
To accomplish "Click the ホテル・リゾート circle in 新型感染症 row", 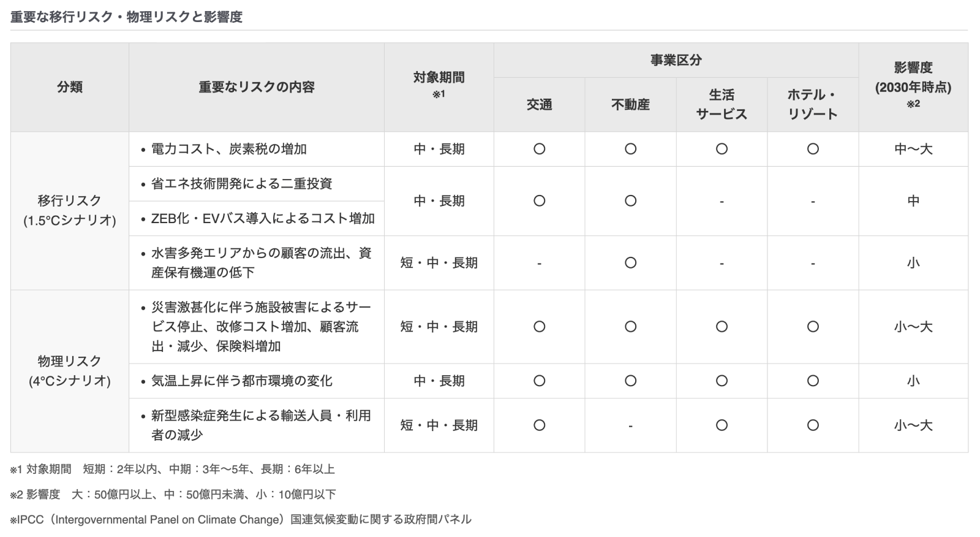I will point(813,425).
